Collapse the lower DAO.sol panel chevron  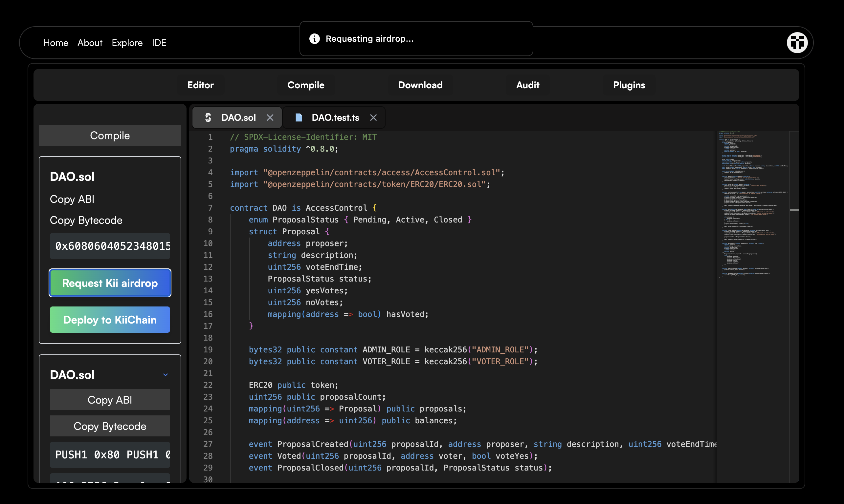coord(166,375)
